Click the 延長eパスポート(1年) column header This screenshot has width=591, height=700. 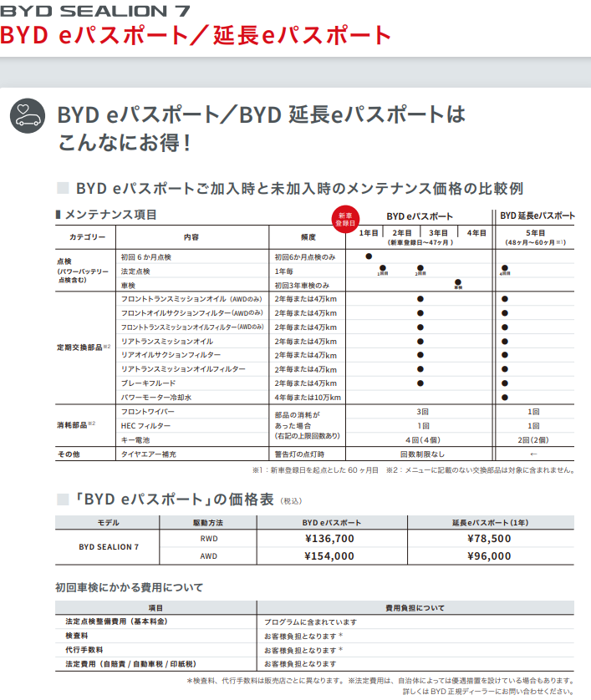click(x=490, y=522)
